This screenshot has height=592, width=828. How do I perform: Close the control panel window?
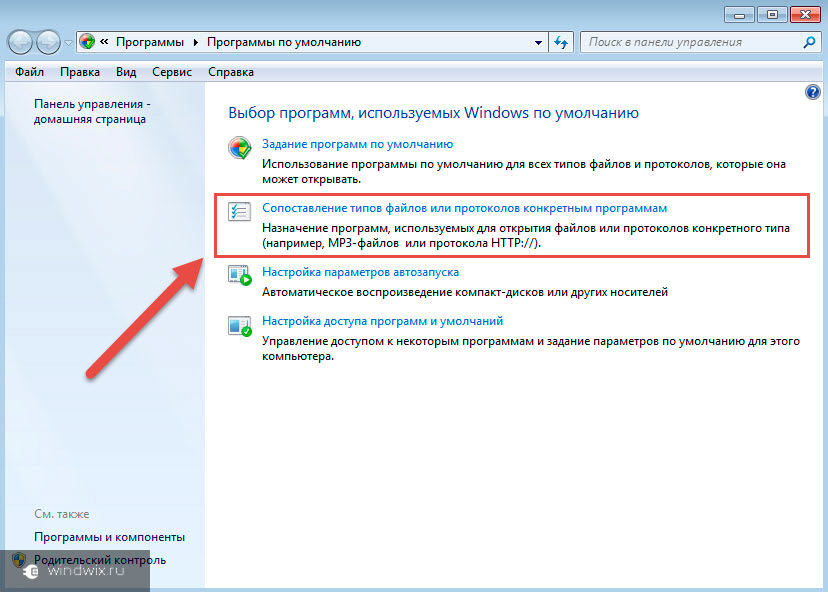pyautogui.click(x=805, y=15)
